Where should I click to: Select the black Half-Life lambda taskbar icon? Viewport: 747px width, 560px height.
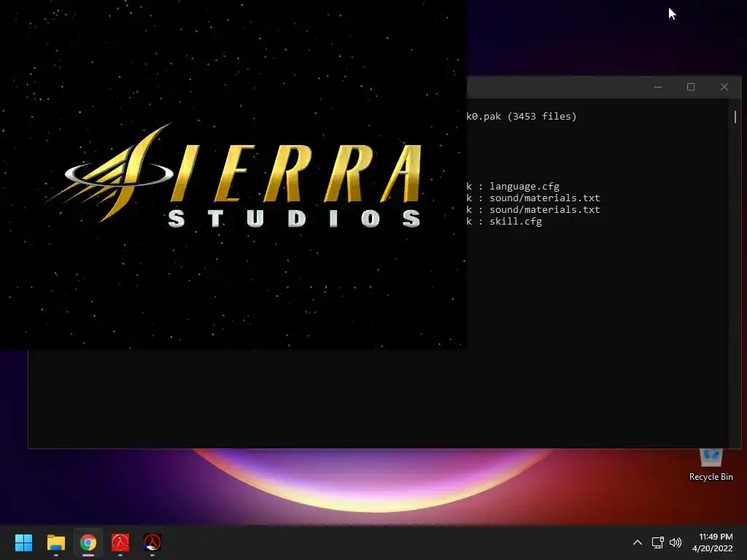[x=152, y=542]
